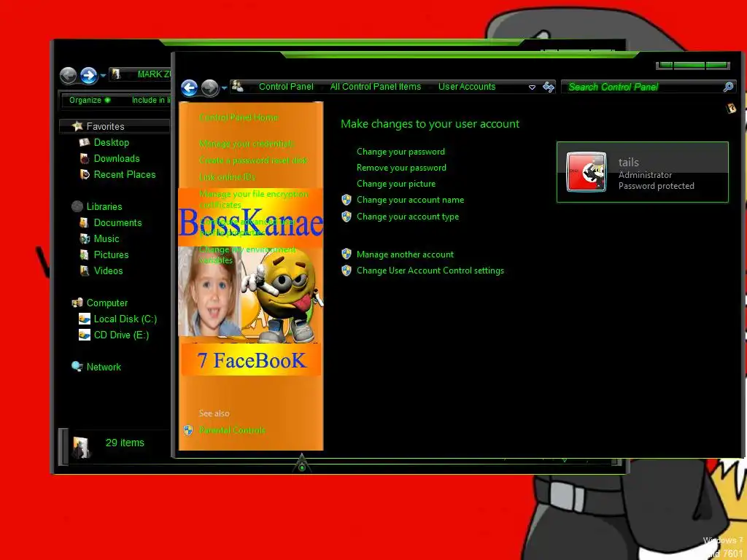Screen dimensions: 747x560
Task: Click the shield icon beside Parental Controls
Action: point(189,430)
